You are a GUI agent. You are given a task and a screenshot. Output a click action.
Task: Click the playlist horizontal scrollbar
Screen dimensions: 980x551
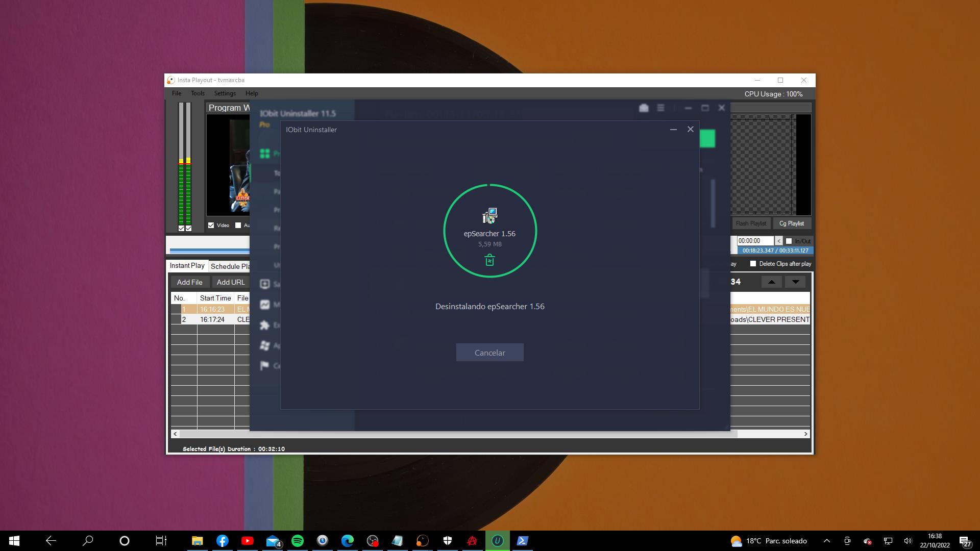coord(459,434)
